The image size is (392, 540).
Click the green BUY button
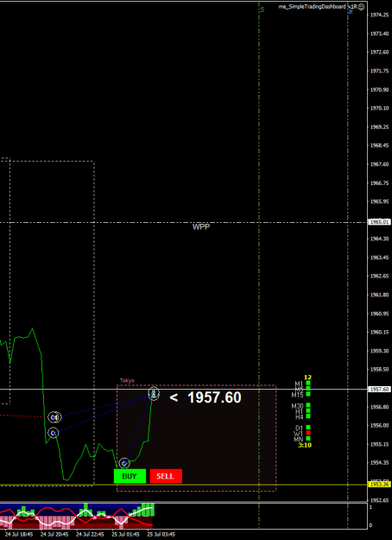[130, 476]
